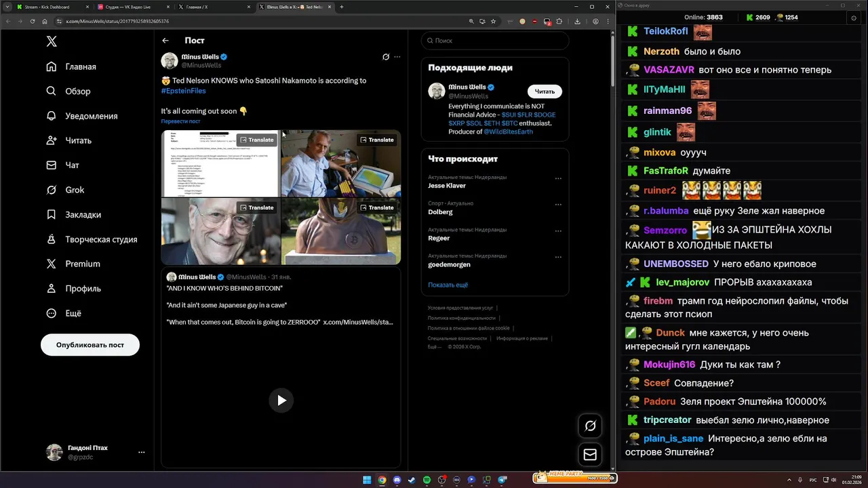
Task: Open browser extensions puzzle icon
Action: coord(559,21)
